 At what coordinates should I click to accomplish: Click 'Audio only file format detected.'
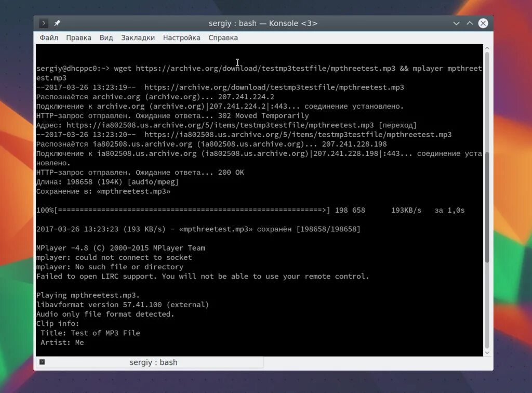point(105,315)
